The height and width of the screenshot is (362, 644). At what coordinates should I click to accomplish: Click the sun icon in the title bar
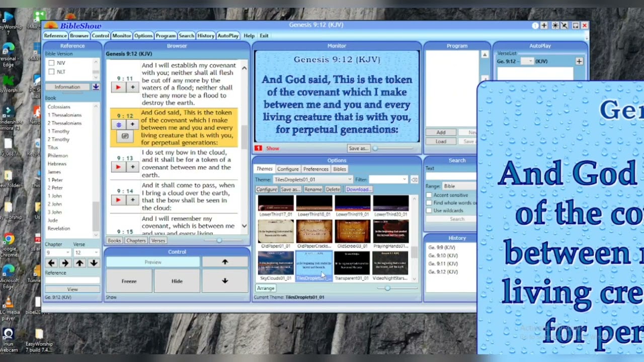(x=555, y=26)
